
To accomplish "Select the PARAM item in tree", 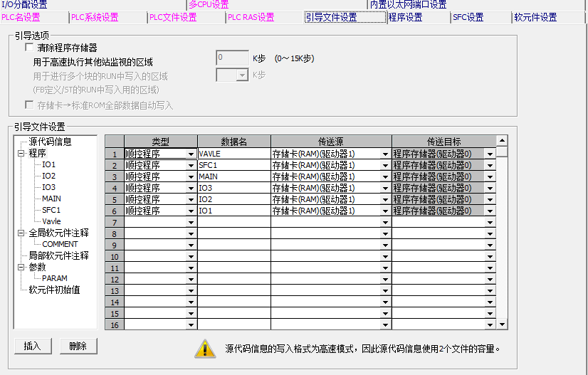I will 55,278.
